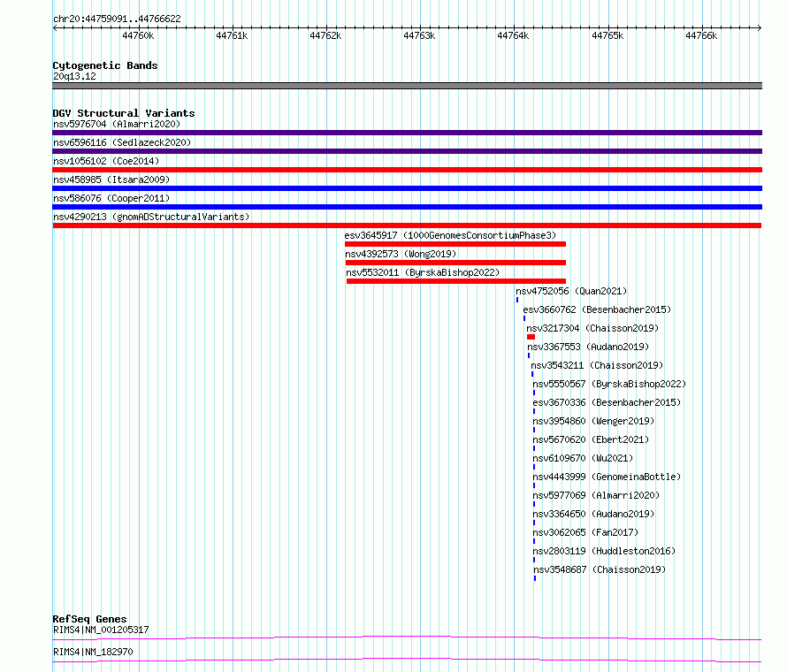Click the nsv586076 (Cooper2011) label
Image resolution: width=787 pixels, height=672 pixels.
[111, 198]
